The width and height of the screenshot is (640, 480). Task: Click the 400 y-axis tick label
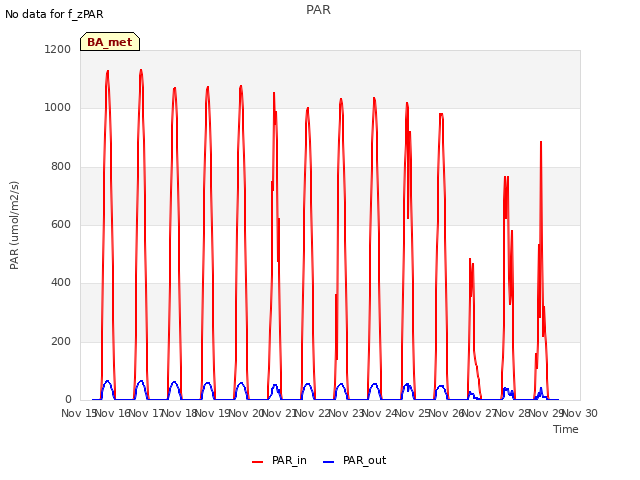[x=61, y=282]
